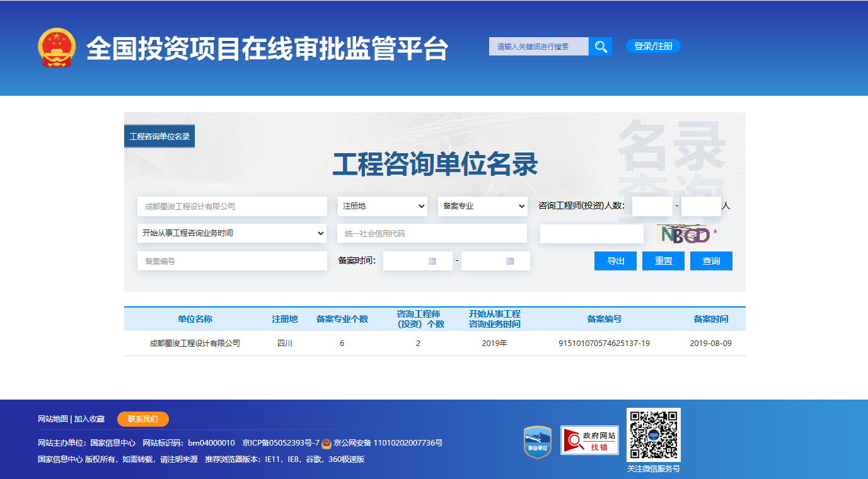Click the 查询 query button
This screenshot has width=868, height=479.
[x=711, y=261]
